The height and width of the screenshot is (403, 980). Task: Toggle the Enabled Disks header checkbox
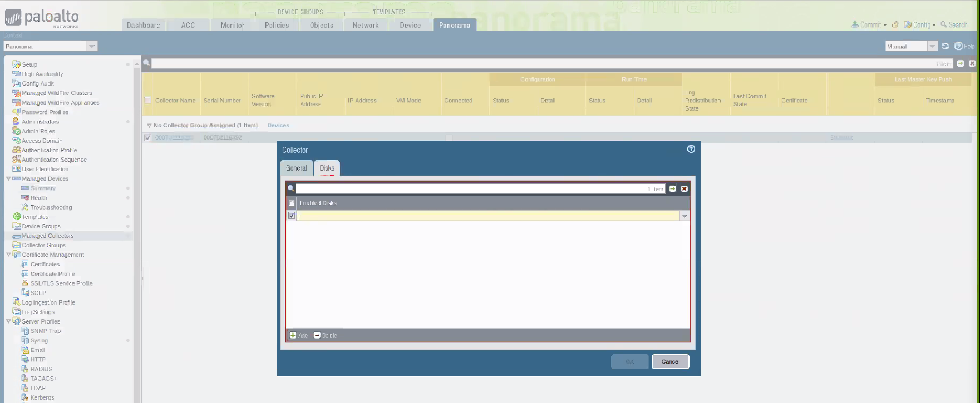click(292, 203)
